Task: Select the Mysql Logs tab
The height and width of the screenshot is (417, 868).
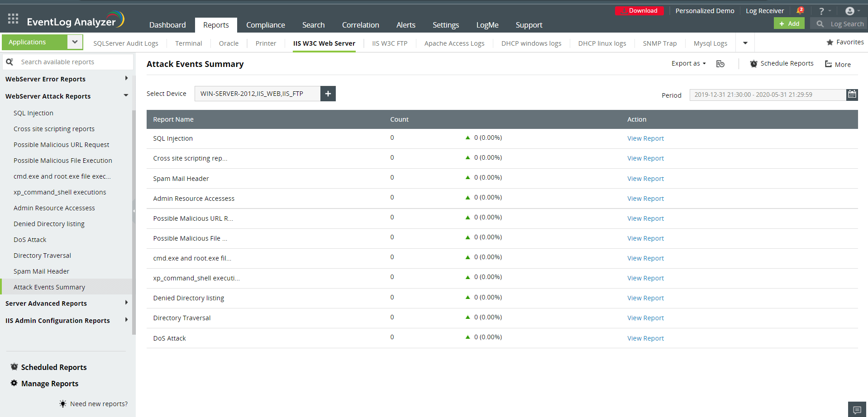Action: [x=711, y=43]
